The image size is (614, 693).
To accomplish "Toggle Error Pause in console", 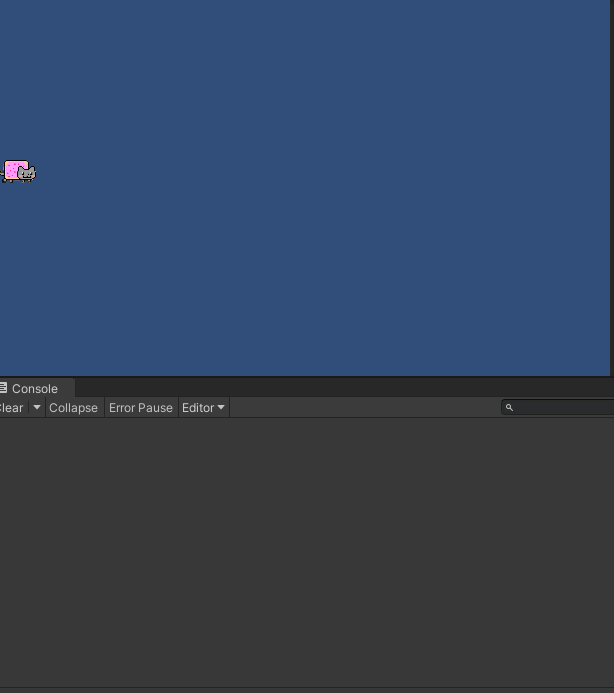I will 141,407.
